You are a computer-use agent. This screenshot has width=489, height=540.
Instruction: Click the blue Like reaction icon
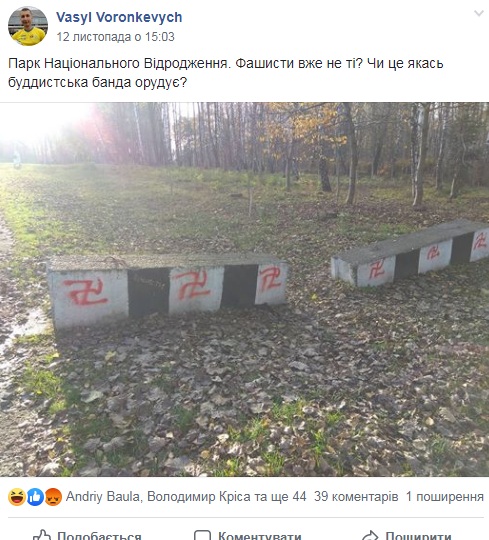[35, 497]
